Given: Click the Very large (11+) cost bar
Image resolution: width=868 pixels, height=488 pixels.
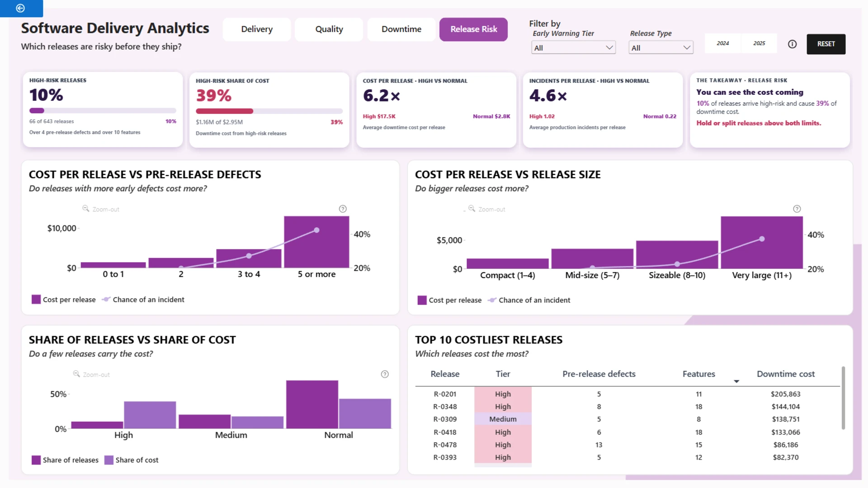Looking at the screenshot, I should pos(762,243).
